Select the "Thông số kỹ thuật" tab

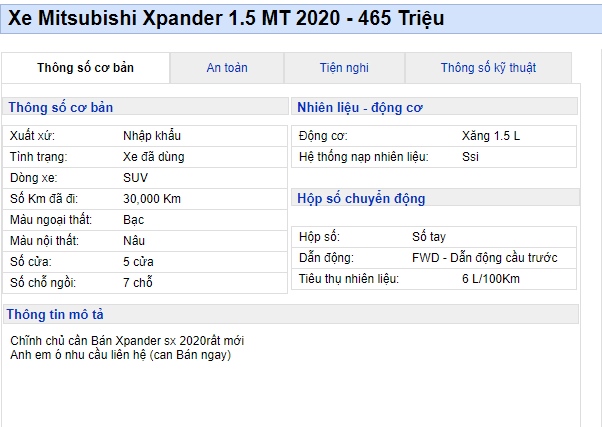tap(488, 68)
